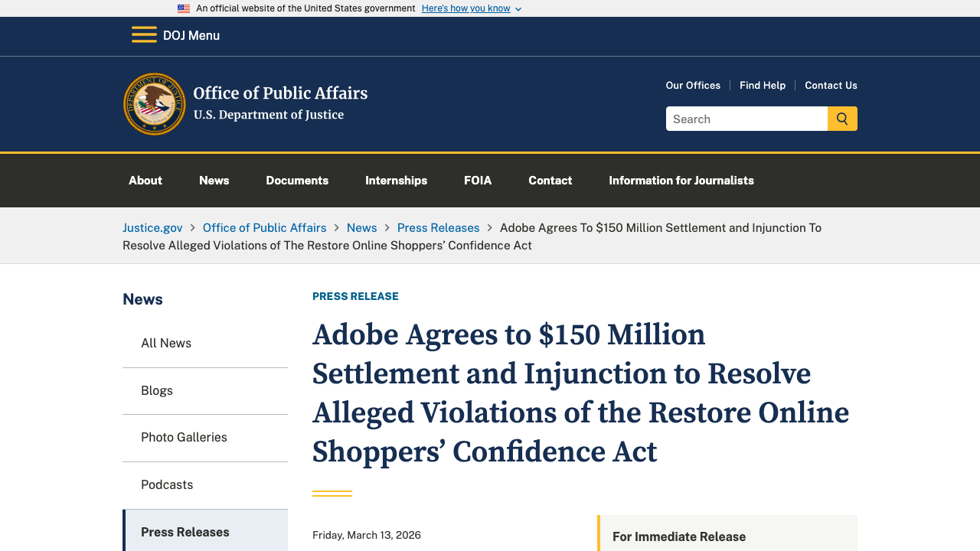
Task: Go to Justice.gov breadcrumb link
Action: 152,228
